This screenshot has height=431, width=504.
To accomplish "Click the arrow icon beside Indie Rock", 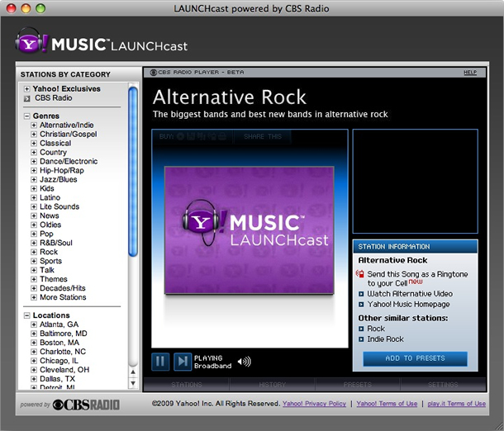I will click(x=361, y=339).
